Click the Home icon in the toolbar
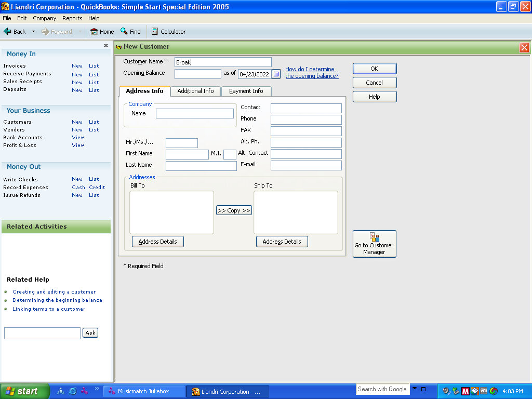Image resolution: width=532 pixels, height=399 pixels. tap(94, 32)
